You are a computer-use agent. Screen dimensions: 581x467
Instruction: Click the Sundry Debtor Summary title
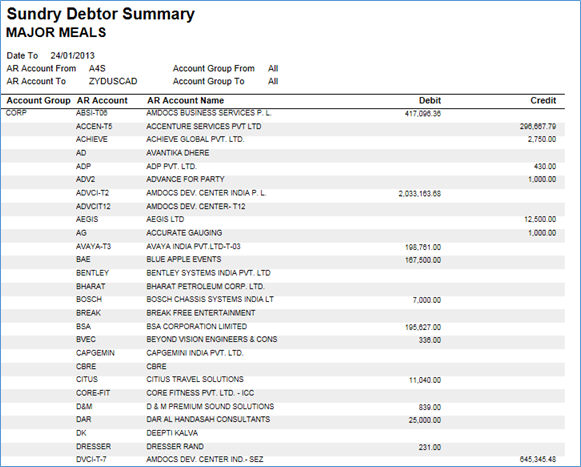pos(100,14)
